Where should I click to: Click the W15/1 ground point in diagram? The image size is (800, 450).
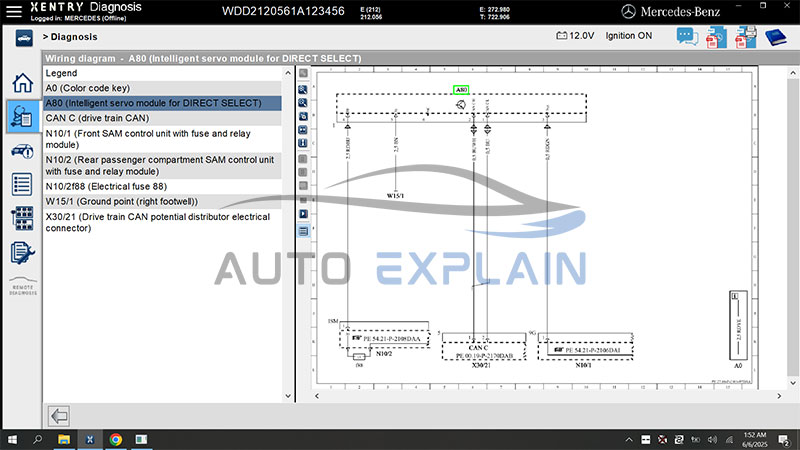[x=395, y=195]
